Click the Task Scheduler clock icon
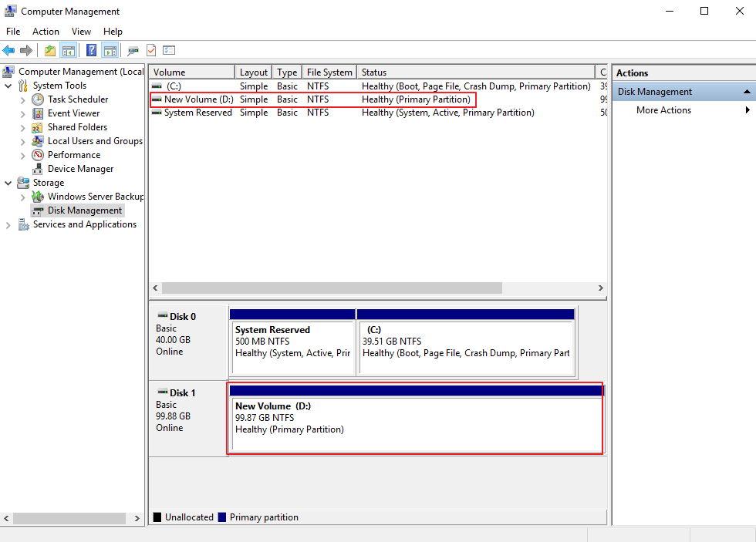Viewport: 756px width, 542px height. pyautogui.click(x=38, y=99)
